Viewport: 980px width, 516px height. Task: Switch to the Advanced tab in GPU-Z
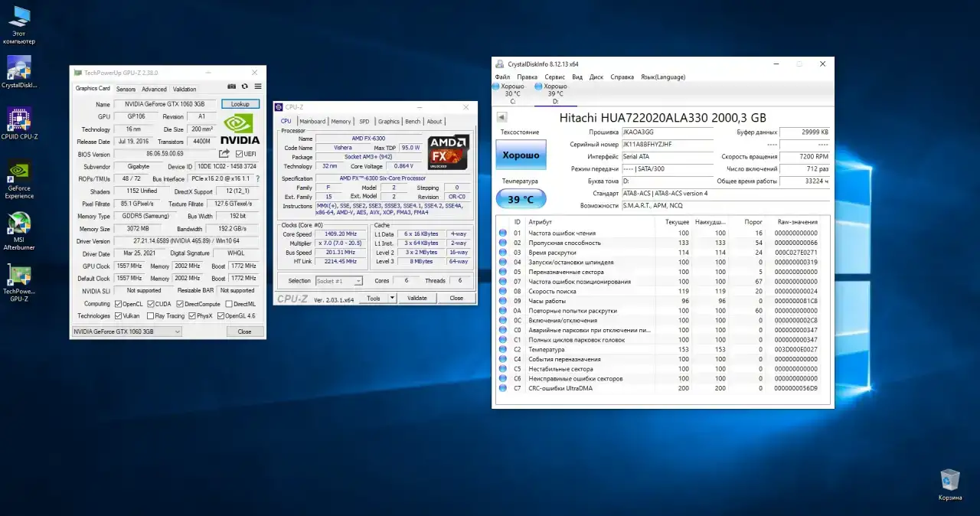coord(154,89)
